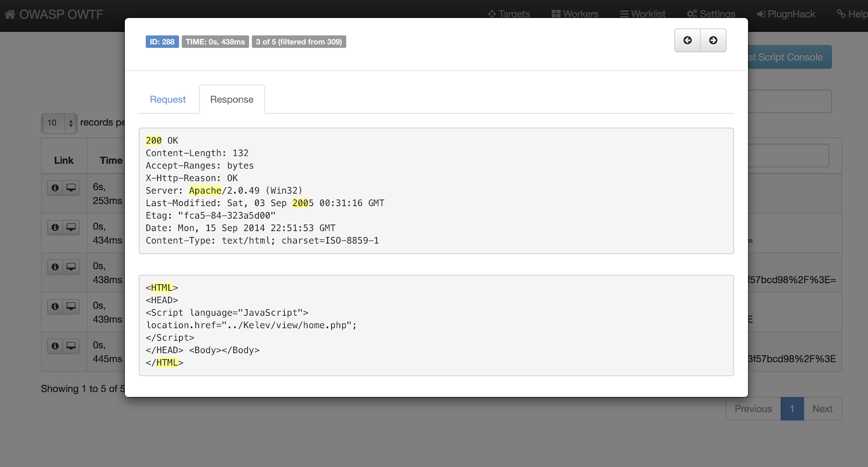Click the Date: Mon, 15 Sep 2014 line
Screen dimensions: 868x467
(240, 228)
